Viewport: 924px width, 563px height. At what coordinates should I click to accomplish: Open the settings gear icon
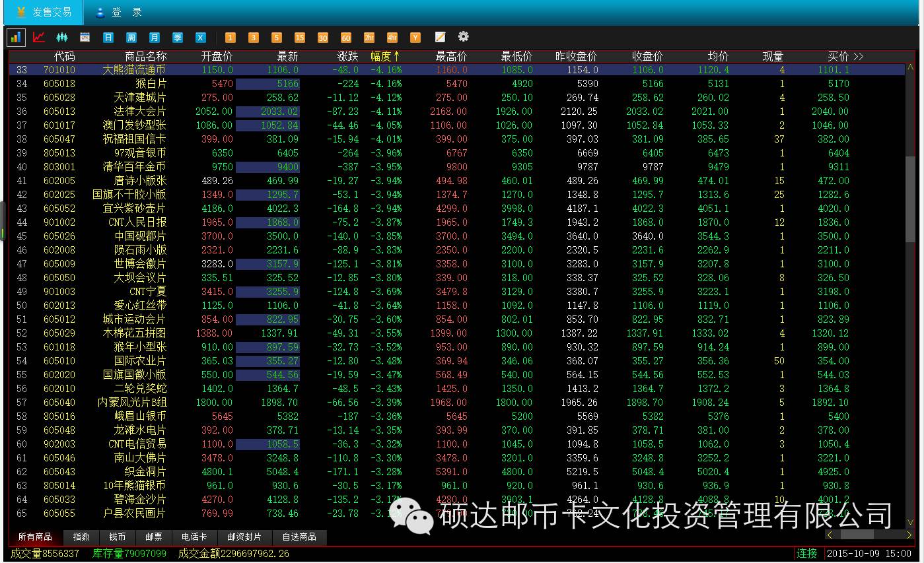click(x=463, y=36)
